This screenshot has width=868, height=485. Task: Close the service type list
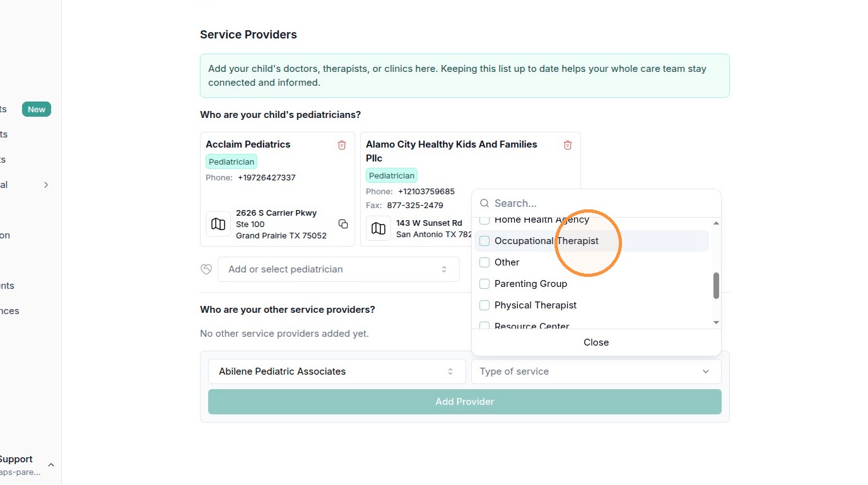click(596, 342)
